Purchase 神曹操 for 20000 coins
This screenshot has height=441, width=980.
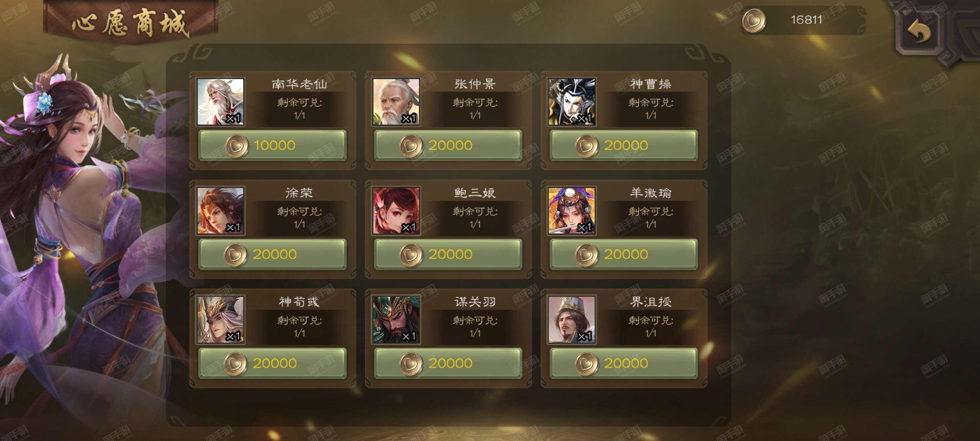[624, 145]
